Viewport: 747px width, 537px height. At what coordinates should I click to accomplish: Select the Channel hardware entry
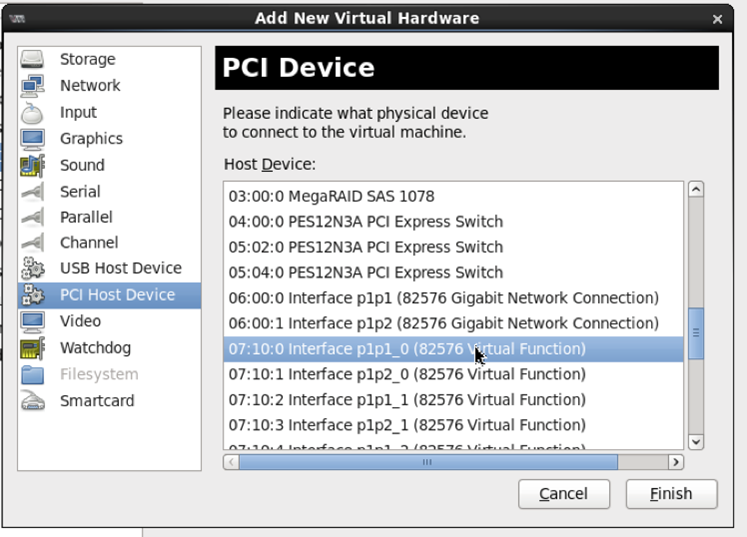pyautogui.click(x=88, y=242)
